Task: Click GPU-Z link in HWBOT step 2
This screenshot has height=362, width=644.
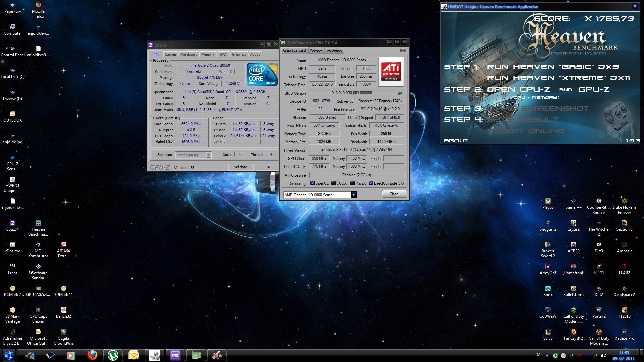Action: coord(594,89)
